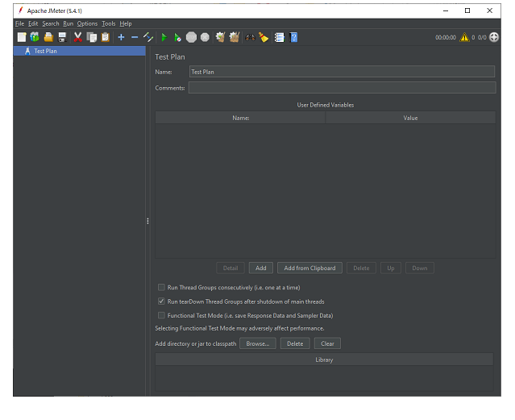Screen dimensions: 515x420
Task: Click the Stop test icon
Action: coord(191,37)
